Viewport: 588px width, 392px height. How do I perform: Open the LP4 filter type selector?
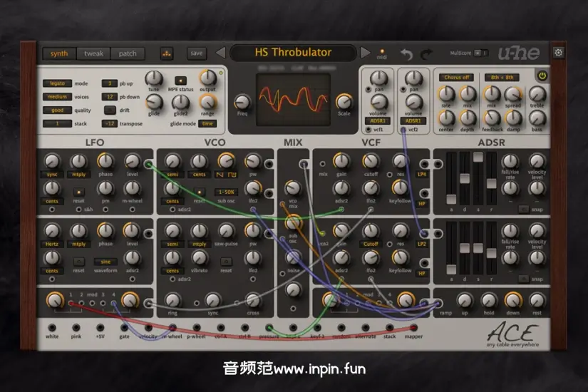(x=422, y=175)
